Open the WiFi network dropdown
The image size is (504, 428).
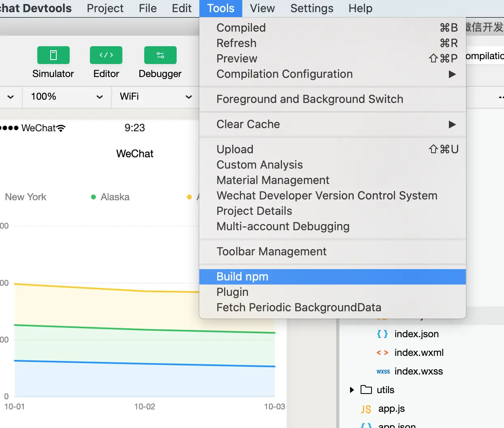(156, 96)
